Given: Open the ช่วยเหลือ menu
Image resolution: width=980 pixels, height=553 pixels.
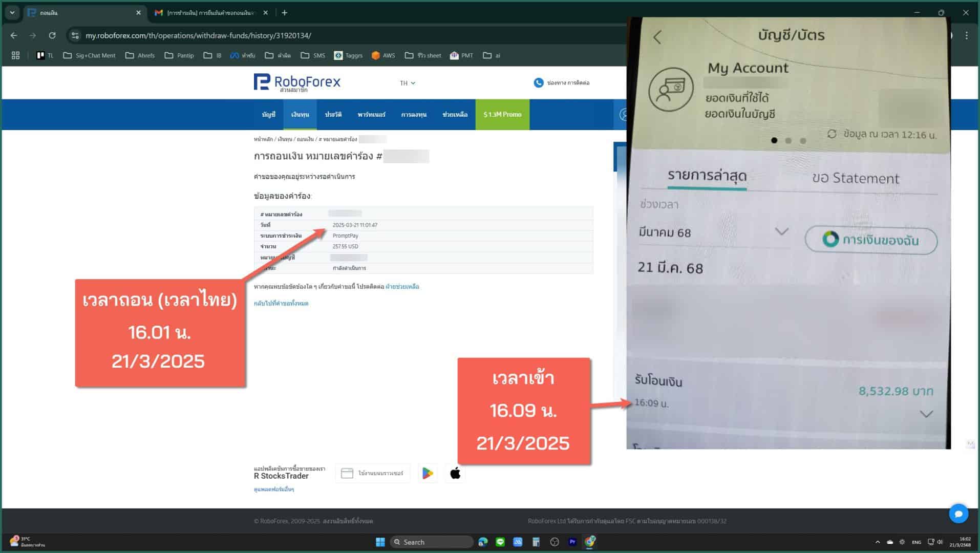Looking at the screenshot, I should (x=455, y=114).
